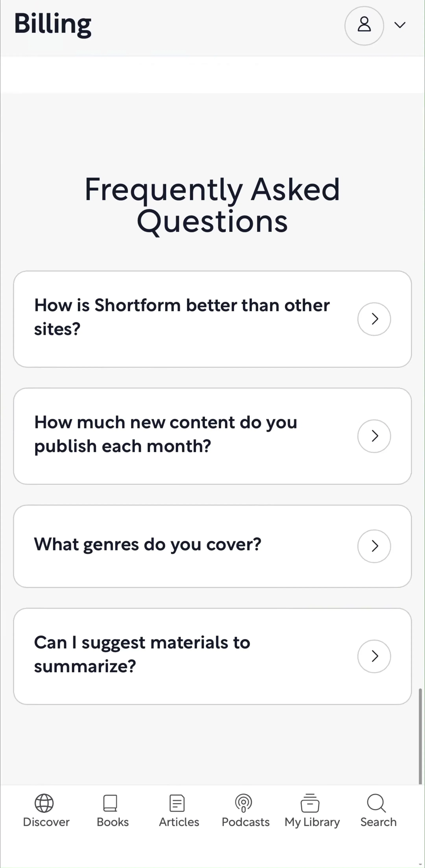This screenshot has height=868, width=425.
Task: Tap the My Library stack icon
Action: click(x=310, y=803)
